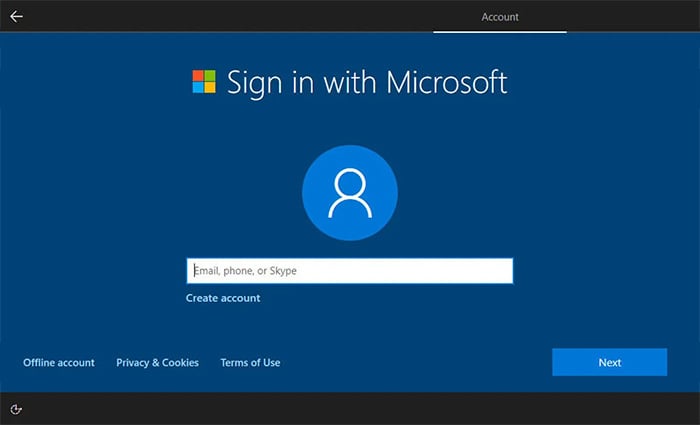Image resolution: width=700 pixels, height=425 pixels.
Task: Click the Next button
Action: pos(609,362)
